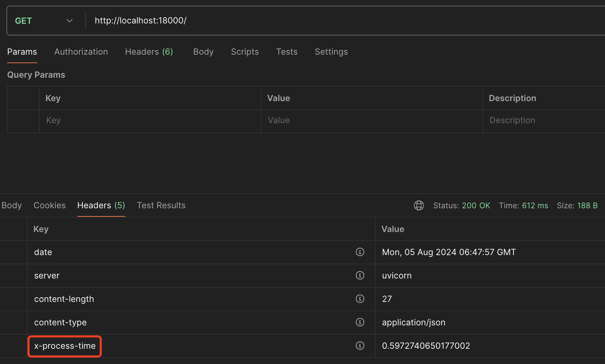The width and height of the screenshot is (605, 364).
Task: Select the content-length header key
Action: point(64,299)
